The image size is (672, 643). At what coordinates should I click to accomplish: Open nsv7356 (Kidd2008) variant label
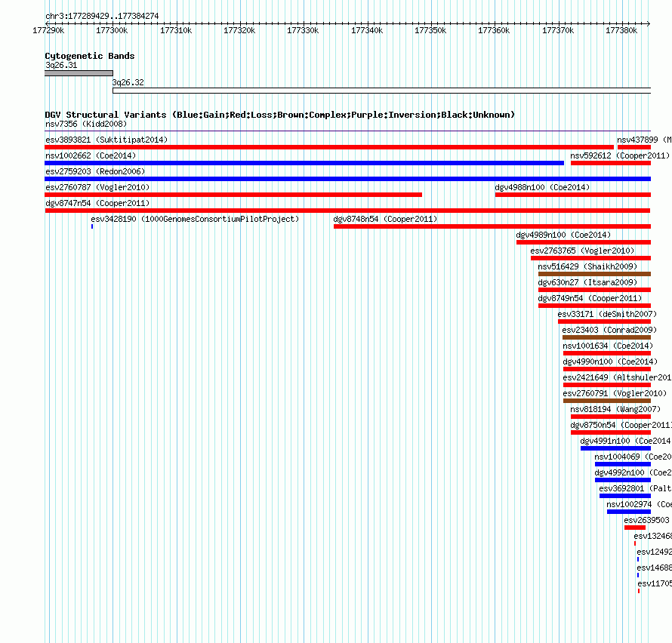(x=86, y=124)
